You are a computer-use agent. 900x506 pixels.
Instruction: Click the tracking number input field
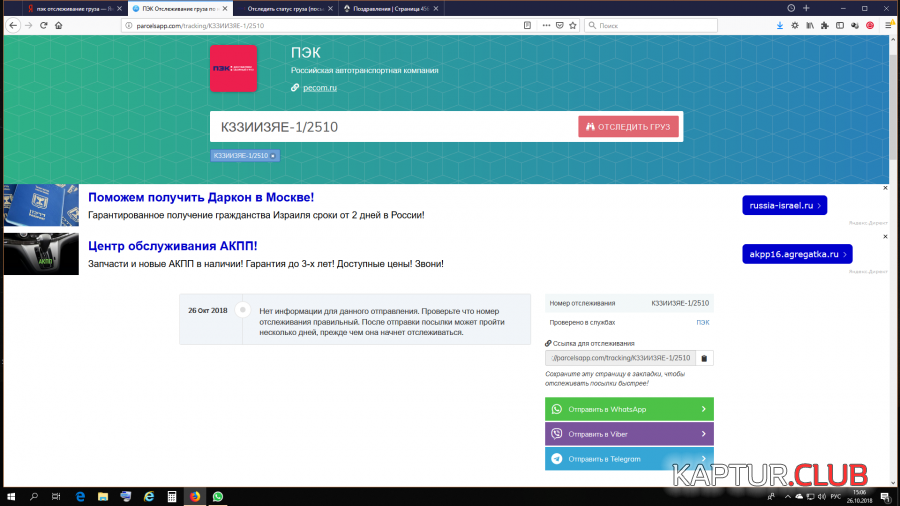[x=396, y=127]
